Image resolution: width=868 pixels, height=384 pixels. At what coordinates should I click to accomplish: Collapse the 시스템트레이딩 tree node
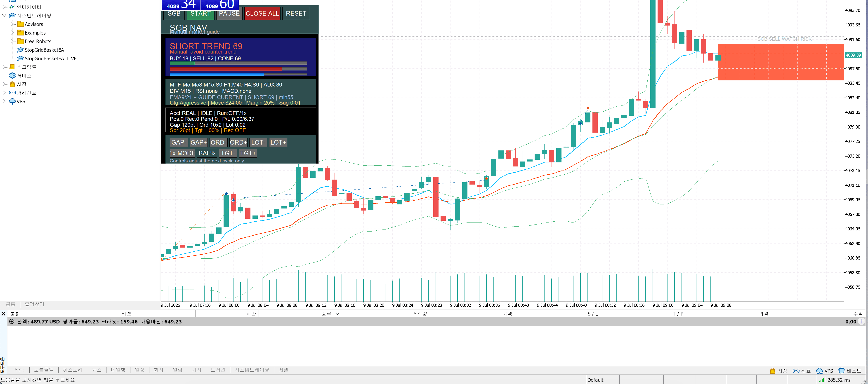(4, 16)
